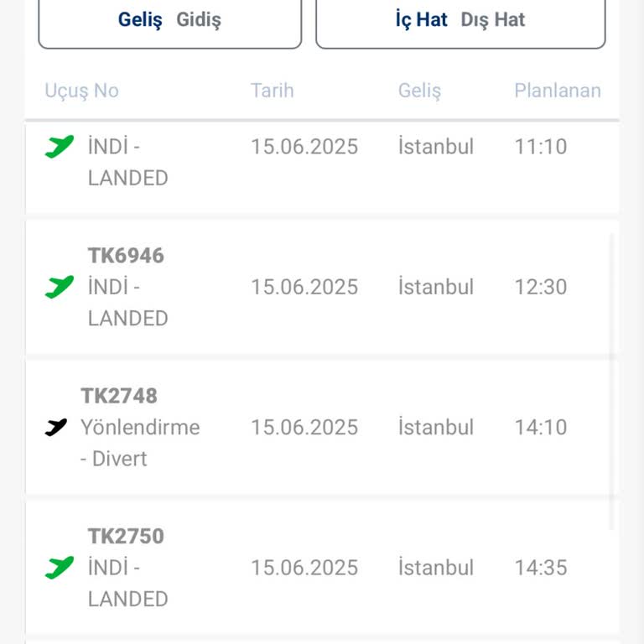This screenshot has height=644, width=644.
Task: Click the black diverted plane icon for TK2748
Action: point(56,428)
